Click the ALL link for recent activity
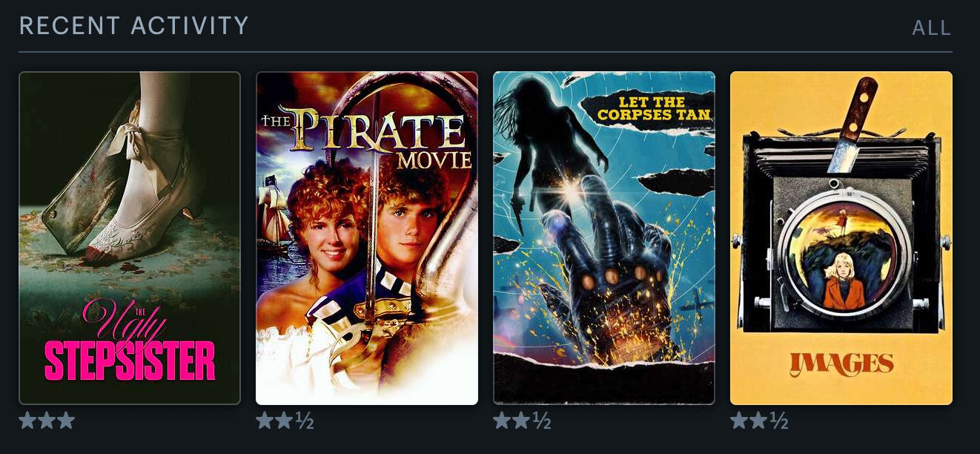Screen dimensions: 980x454 click(x=932, y=28)
